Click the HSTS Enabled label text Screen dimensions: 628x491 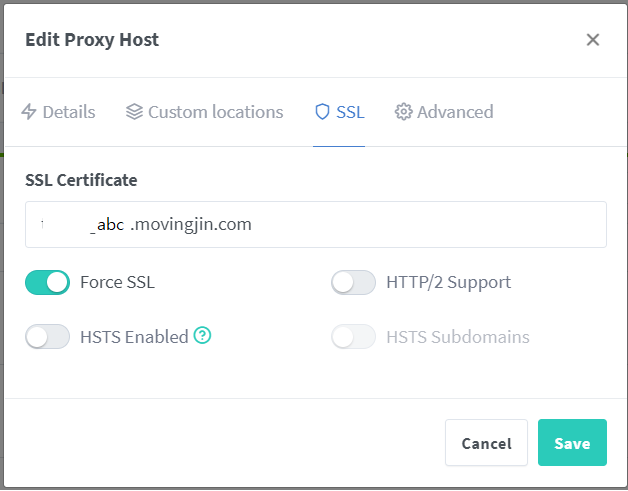pos(134,337)
